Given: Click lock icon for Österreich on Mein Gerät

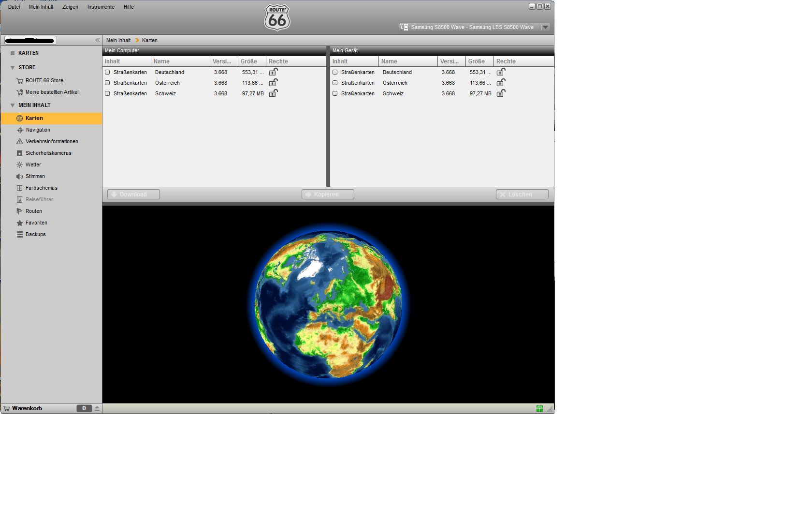Looking at the screenshot, I should click(x=501, y=83).
